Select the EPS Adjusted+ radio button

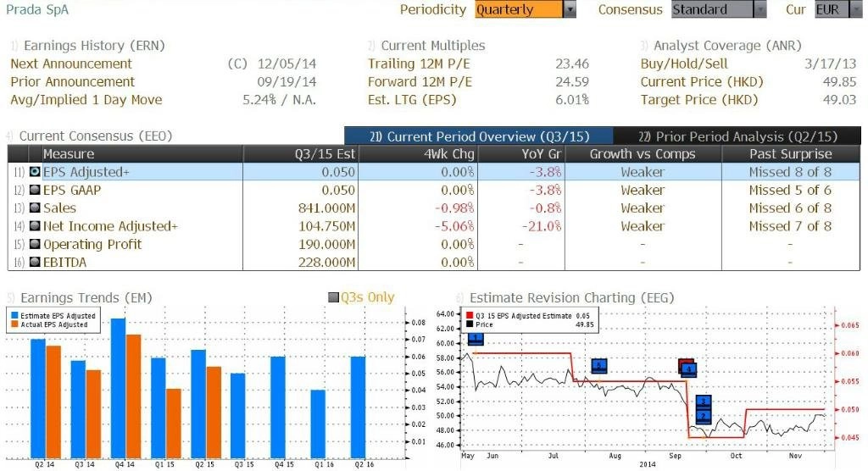[35, 172]
